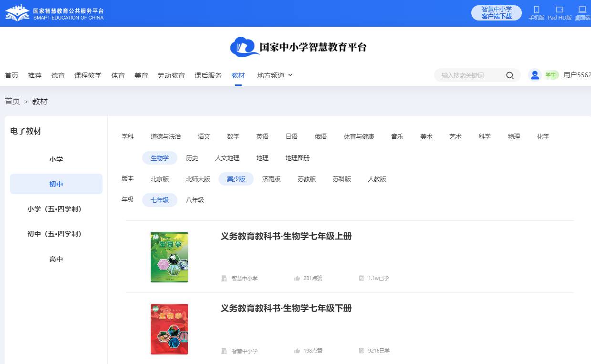Viewport: 591px width, 364px height.
Task: Select 初中（五•四学制） in sidebar
Action: coord(56,234)
